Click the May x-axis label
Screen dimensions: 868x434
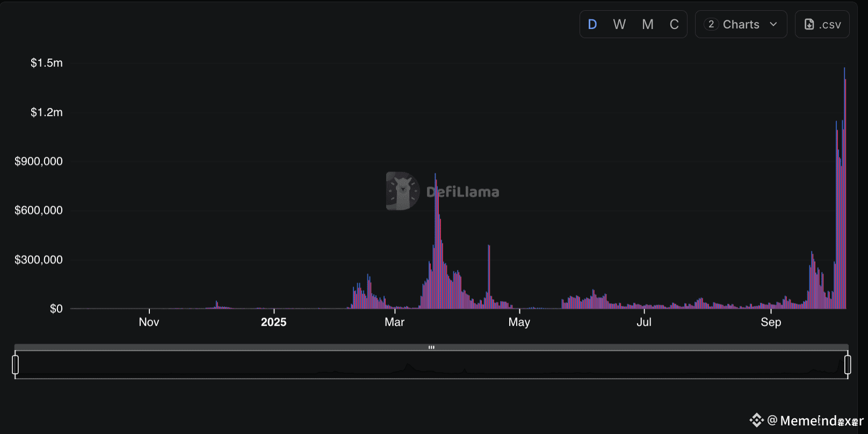pos(519,322)
